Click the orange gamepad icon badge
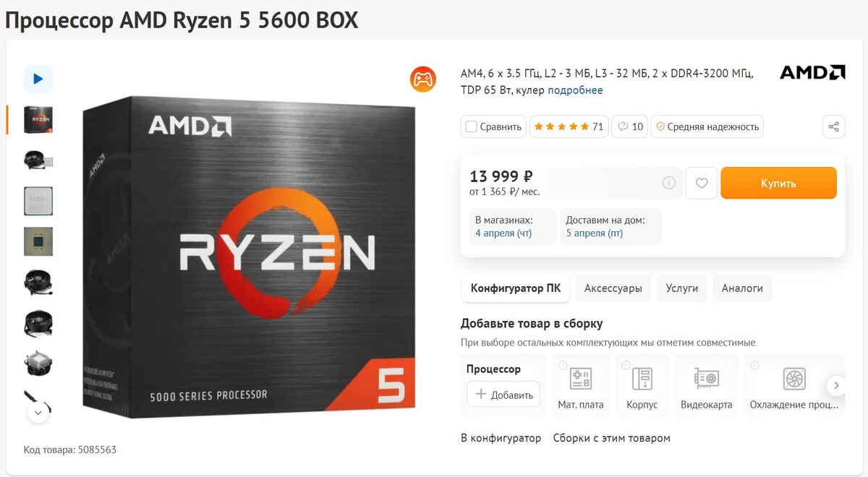 tap(422, 79)
